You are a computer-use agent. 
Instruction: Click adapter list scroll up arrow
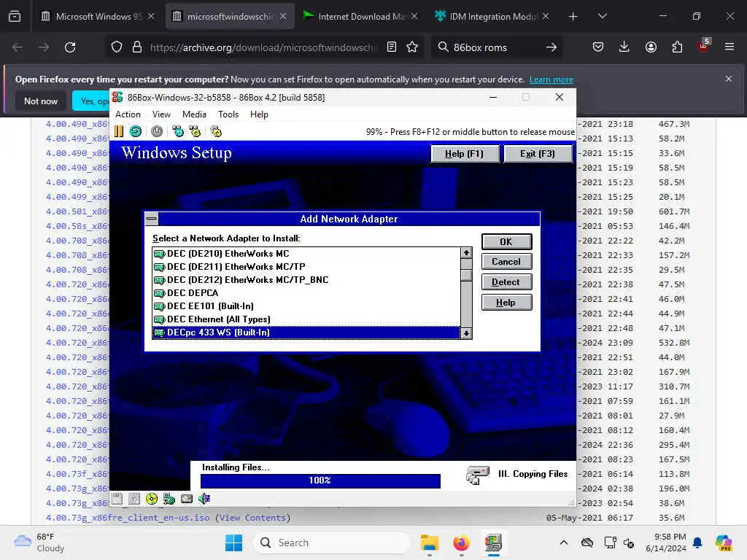[x=466, y=253]
